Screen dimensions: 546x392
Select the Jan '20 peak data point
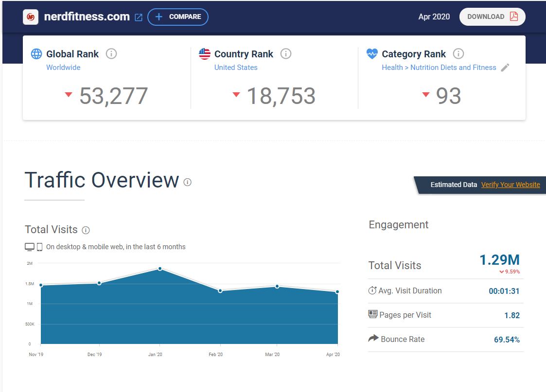point(160,269)
